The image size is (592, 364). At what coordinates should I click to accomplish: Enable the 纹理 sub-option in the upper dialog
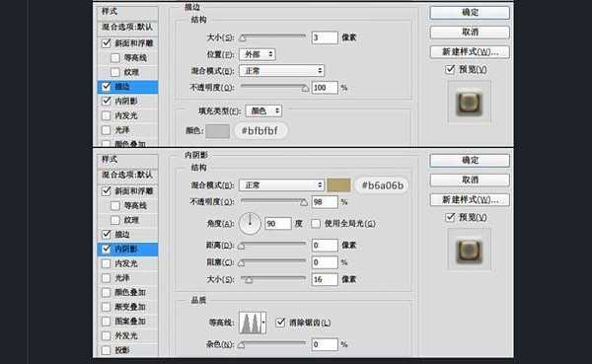115,72
